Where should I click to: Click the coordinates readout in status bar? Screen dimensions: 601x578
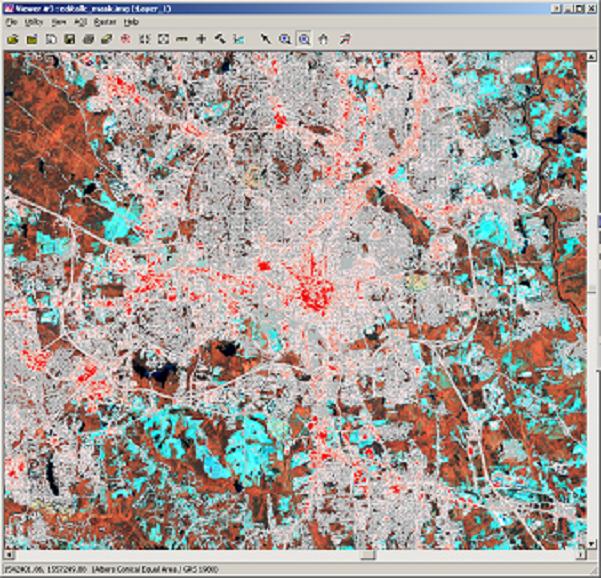(44, 569)
